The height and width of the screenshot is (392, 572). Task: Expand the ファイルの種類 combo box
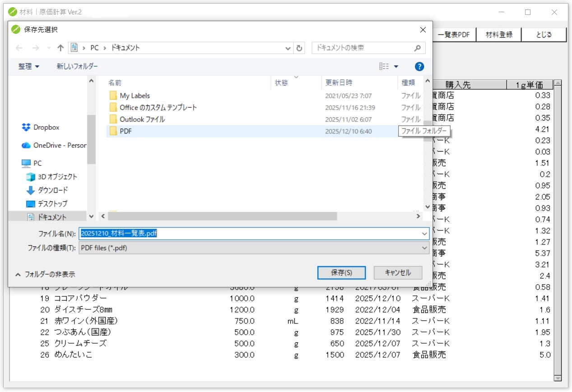424,248
